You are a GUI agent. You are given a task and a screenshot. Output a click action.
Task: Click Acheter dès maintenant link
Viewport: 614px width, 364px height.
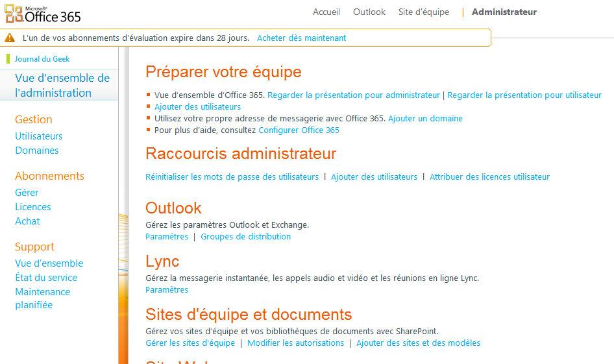click(x=302, y=38)
